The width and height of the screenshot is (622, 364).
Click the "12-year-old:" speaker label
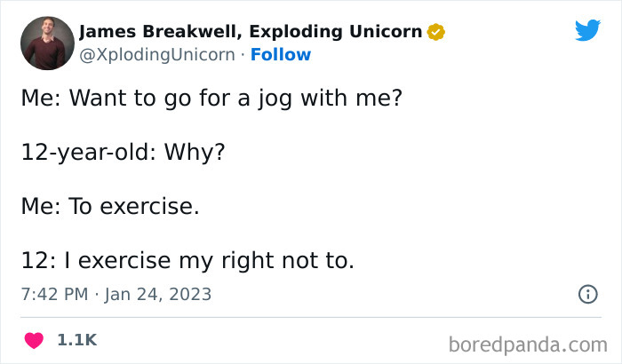click(89, 153)
